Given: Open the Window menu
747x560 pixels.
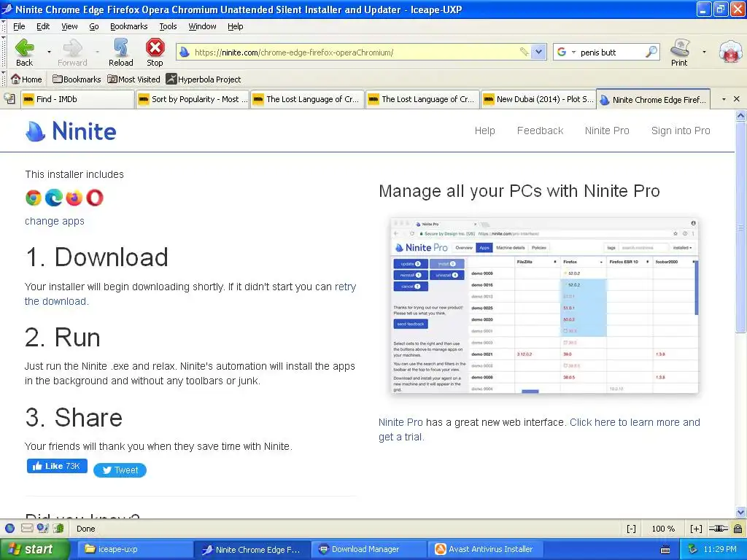Looking at the screenshot, I should [x=202, y=26].
